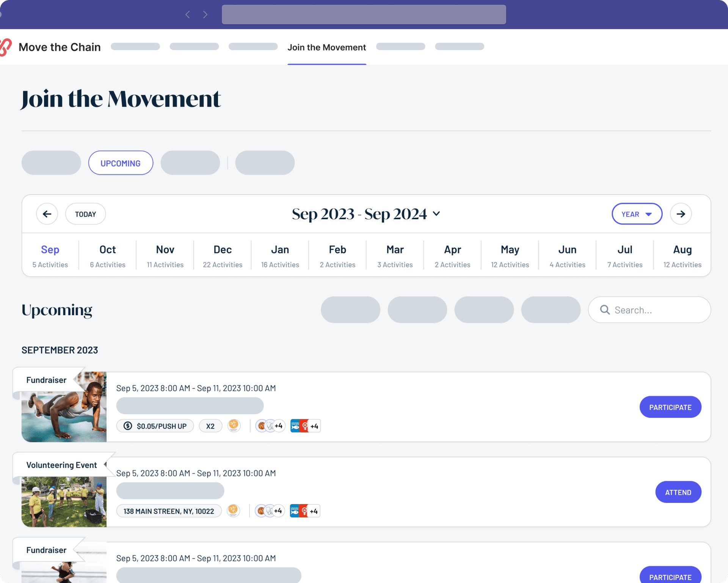The width and height of the screenshot is (728, 583).
Task: Click the search magnifier icon
Action: [x=605, y=310]
